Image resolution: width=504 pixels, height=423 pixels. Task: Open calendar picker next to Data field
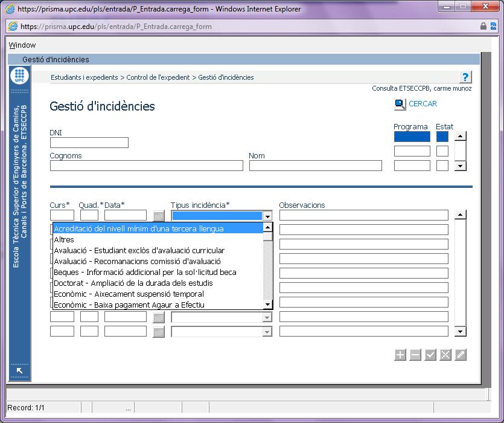tap(159, 216)
